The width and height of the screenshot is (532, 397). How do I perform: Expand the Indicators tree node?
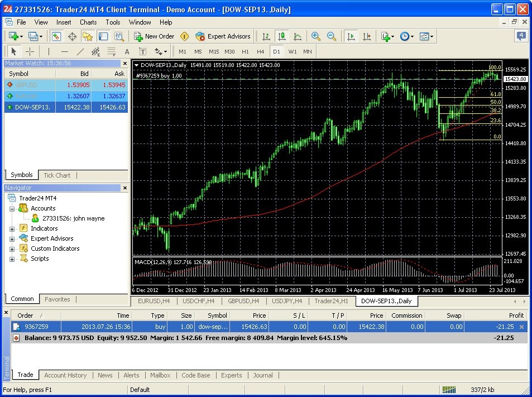point(12,228)
